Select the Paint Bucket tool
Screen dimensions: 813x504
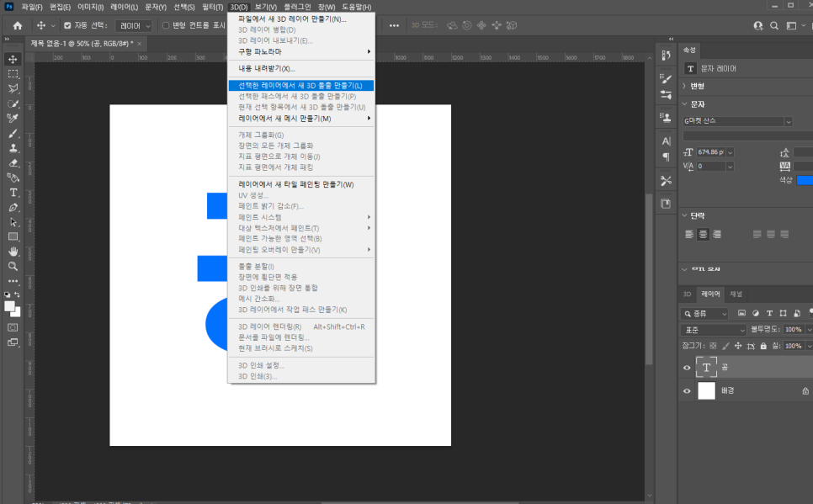(13, 178)
